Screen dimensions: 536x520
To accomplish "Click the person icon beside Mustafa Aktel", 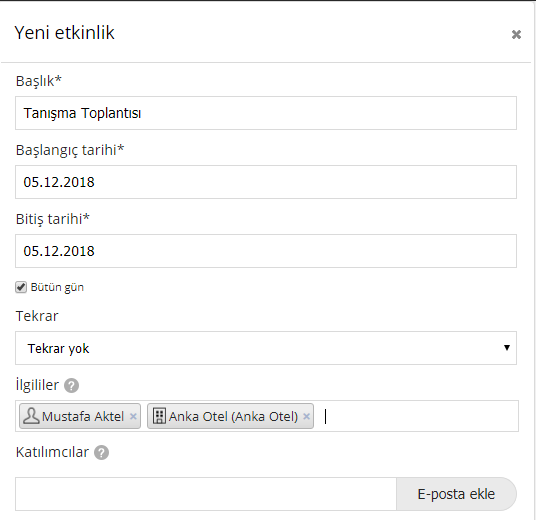I will (x=31, y=416).
